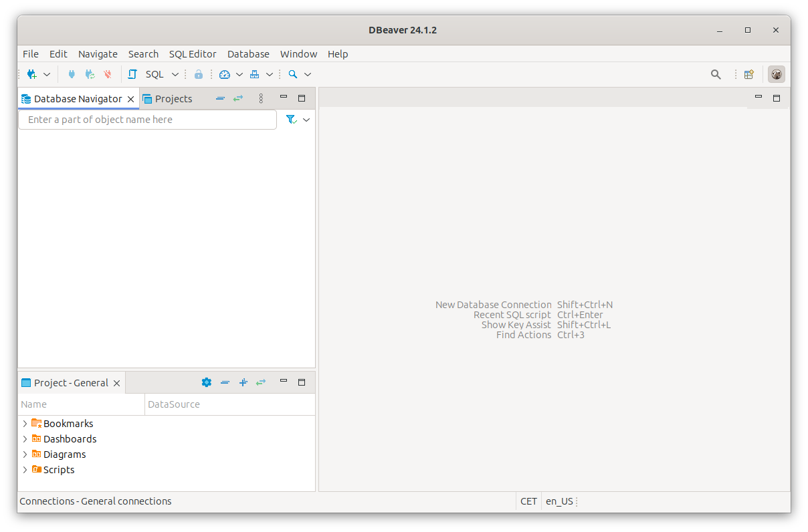Select the Disconnect icon in the toolbar
Image resolution: width=808 pixels, height=532 pixels.
[x=107, y=74]
